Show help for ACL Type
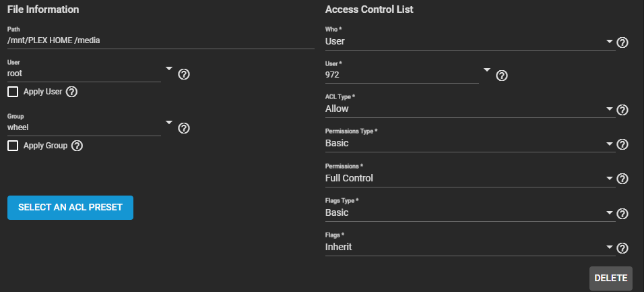644x292 pixels. pyautogui.click(x=622, y=110)
